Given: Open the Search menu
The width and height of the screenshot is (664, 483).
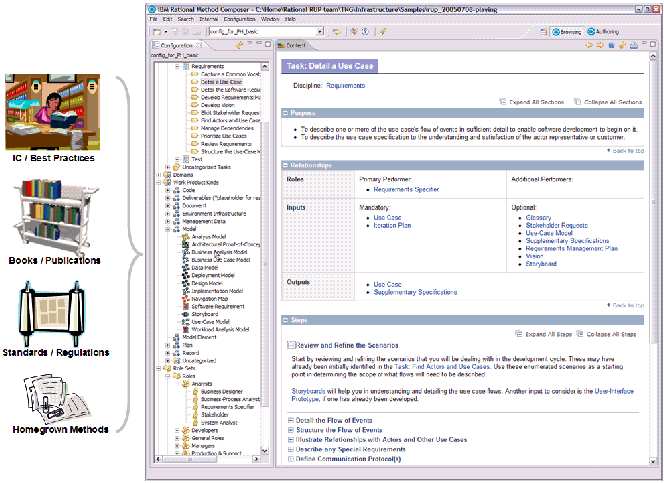Looking at the screenshot, I should (185, 19).
